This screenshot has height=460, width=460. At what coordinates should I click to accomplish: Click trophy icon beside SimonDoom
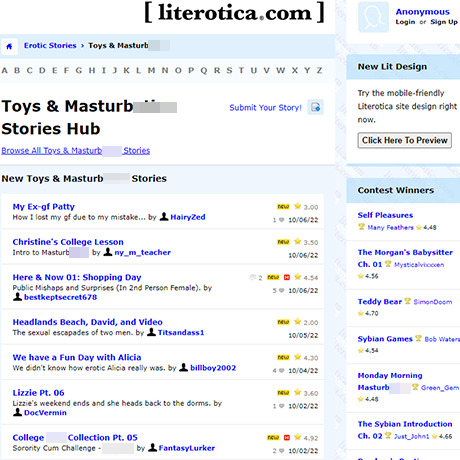tap(407, 301)
